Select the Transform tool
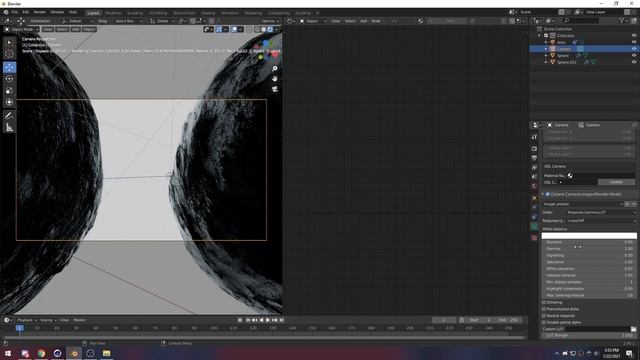Screen dimensions: 640x360 (x=9, y=102)
